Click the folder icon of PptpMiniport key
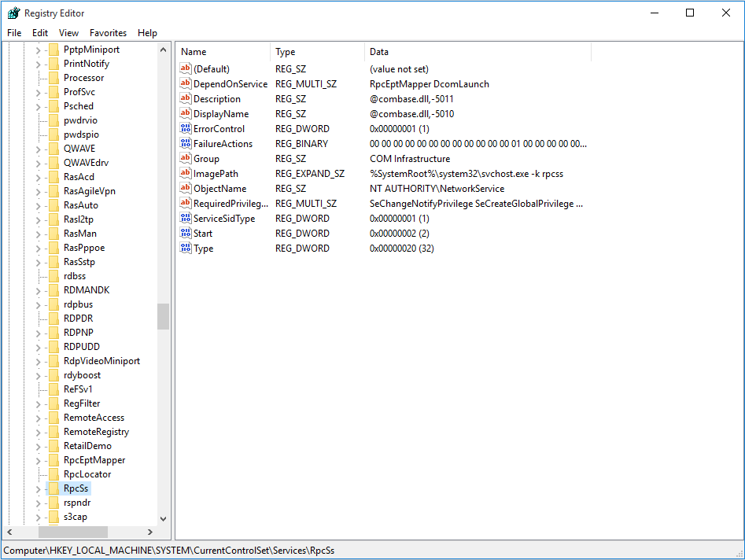 pos(54,50)
